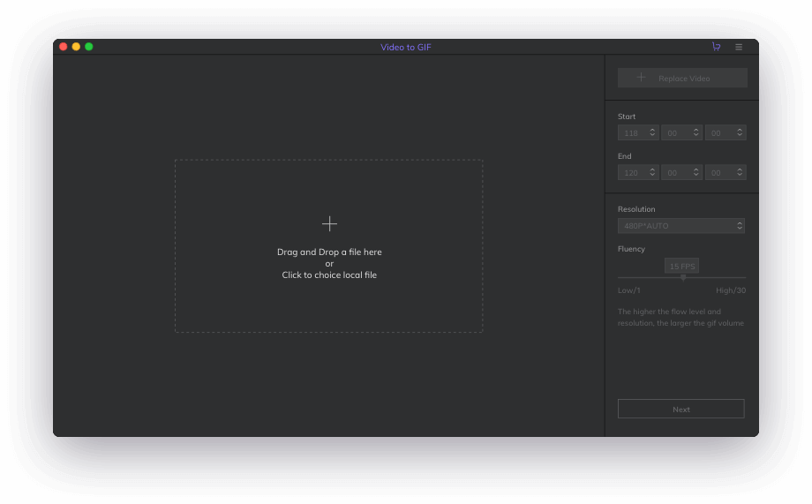Click the End last field stepper arrows
This screenshot has width=812, height=504.
pos(740,173)
